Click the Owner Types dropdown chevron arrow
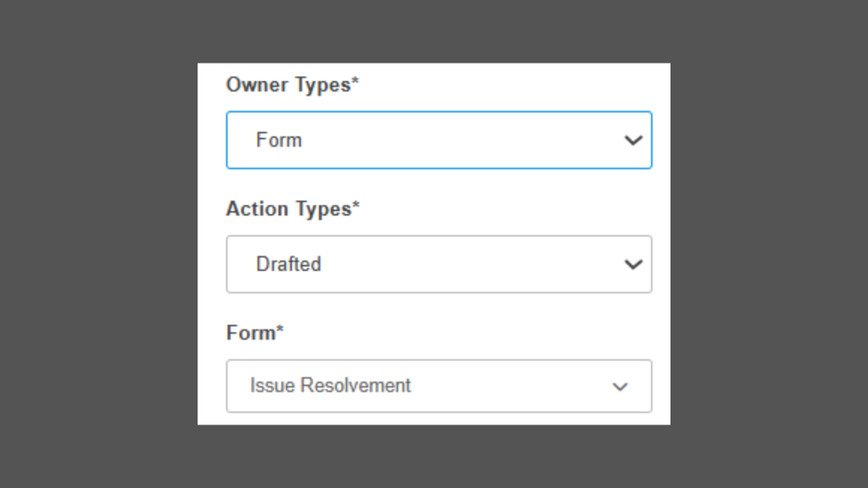Image resolution: width=868 pixels, height=488 pixels. [633, 141]
